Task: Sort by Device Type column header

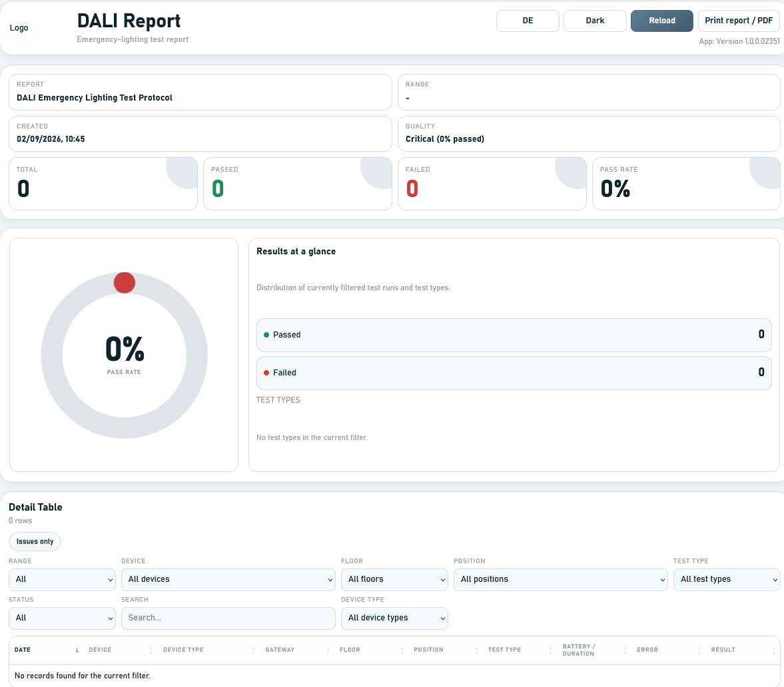Action: tap(209, 650)
